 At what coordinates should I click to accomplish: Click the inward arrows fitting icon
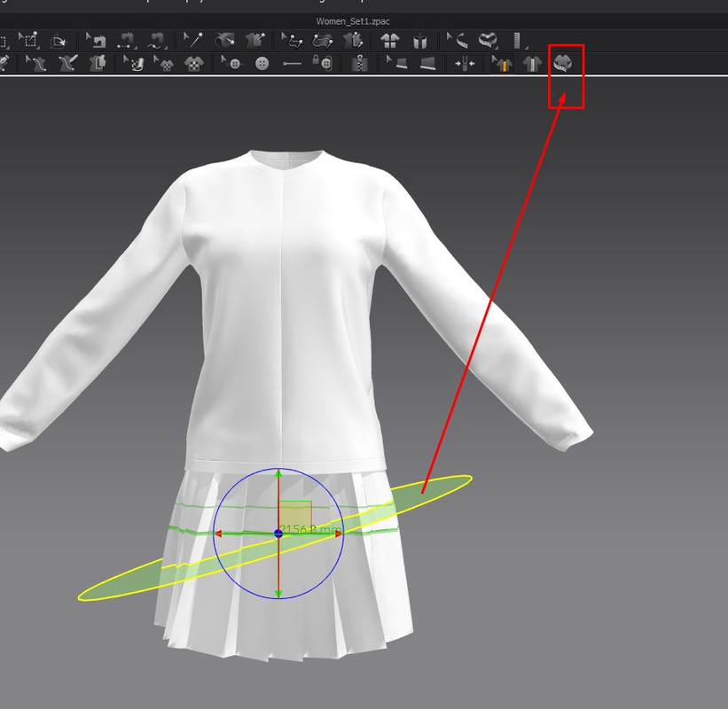(465, 64)
